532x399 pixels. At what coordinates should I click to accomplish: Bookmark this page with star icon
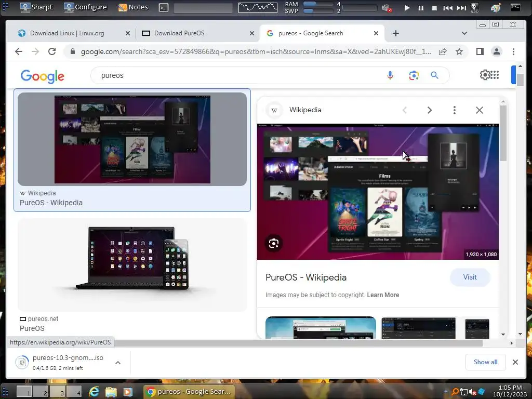459,51
